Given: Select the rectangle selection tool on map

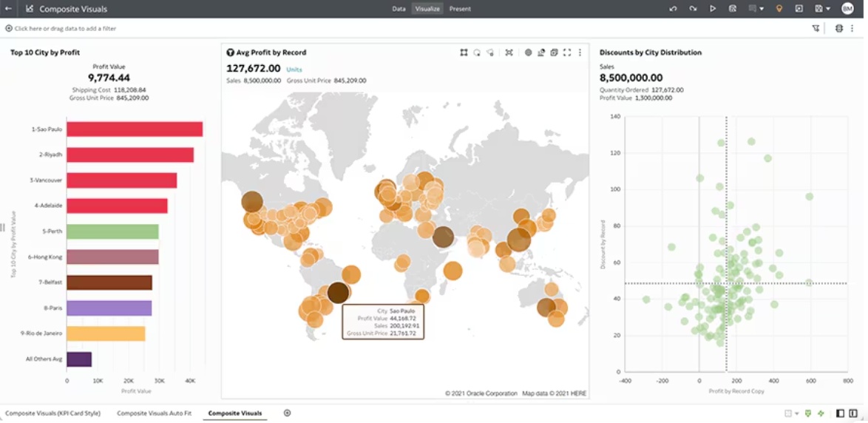Looking at the screenshot, I should (464, 53).
